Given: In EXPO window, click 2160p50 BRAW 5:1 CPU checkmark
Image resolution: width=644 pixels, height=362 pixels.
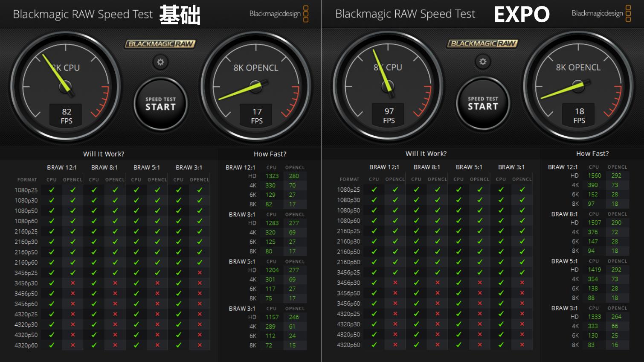Looking at the screenshot, I should [458, 252].
